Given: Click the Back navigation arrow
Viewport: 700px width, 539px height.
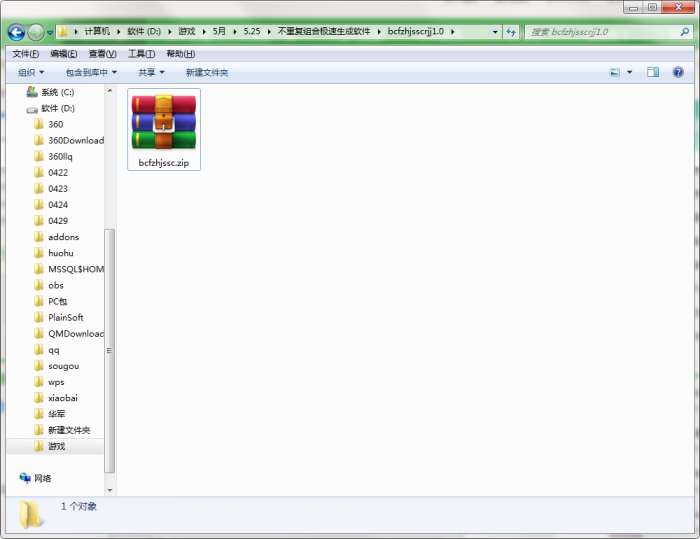Looking at the screenshot, I should click(x=16, y=32).
